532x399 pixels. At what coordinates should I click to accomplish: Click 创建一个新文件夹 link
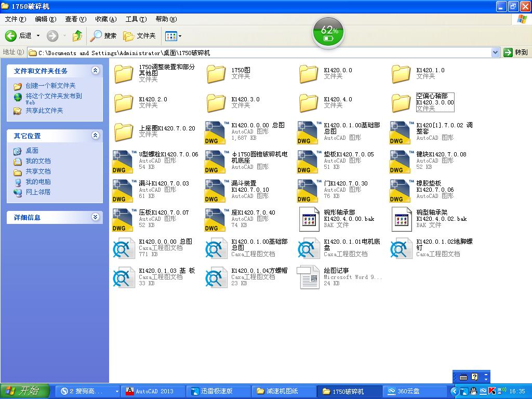50,86
